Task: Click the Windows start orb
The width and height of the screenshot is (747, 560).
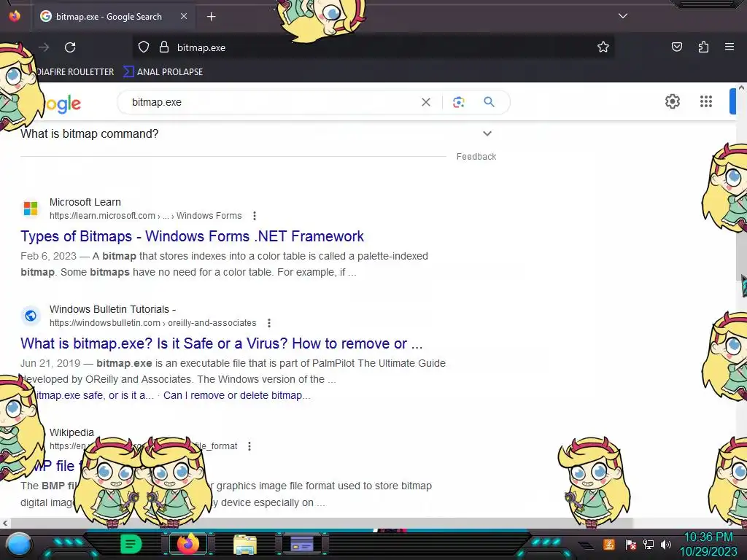Action: click(x=18, y=545)
